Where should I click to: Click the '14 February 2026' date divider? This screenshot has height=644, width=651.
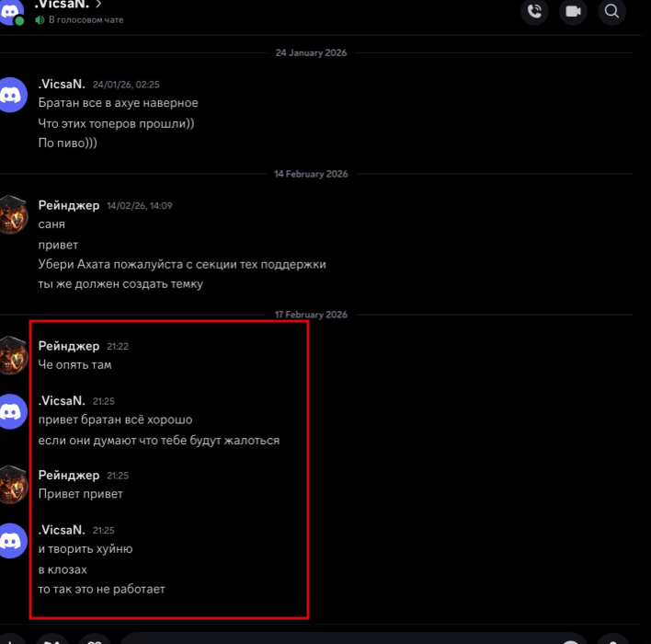[x=311, y=174]
